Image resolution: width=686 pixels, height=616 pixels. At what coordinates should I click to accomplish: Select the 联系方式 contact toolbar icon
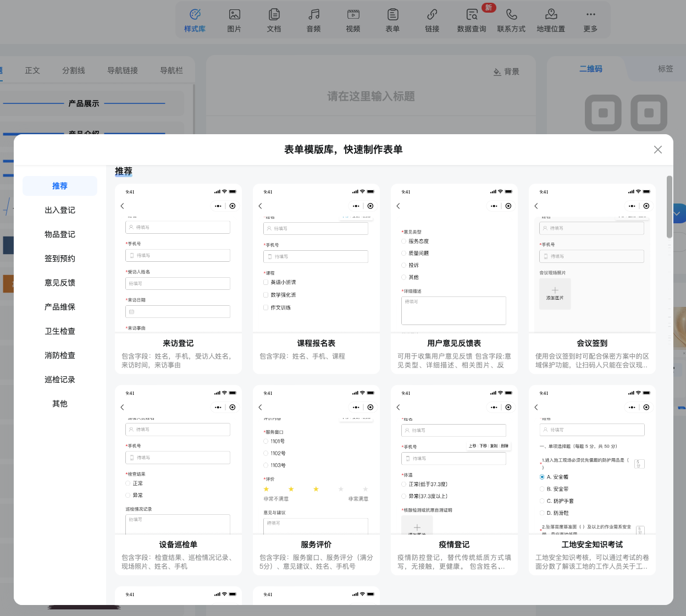[511, 20]
